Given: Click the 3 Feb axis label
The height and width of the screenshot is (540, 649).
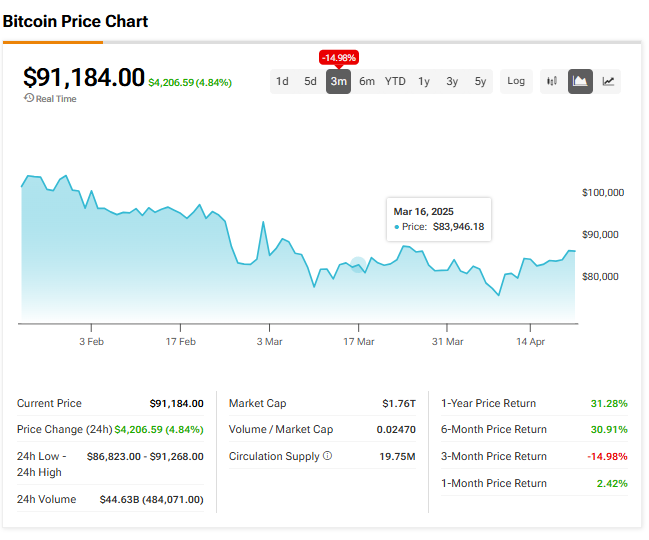Looking at the screenshot, I should click(91, 342).
